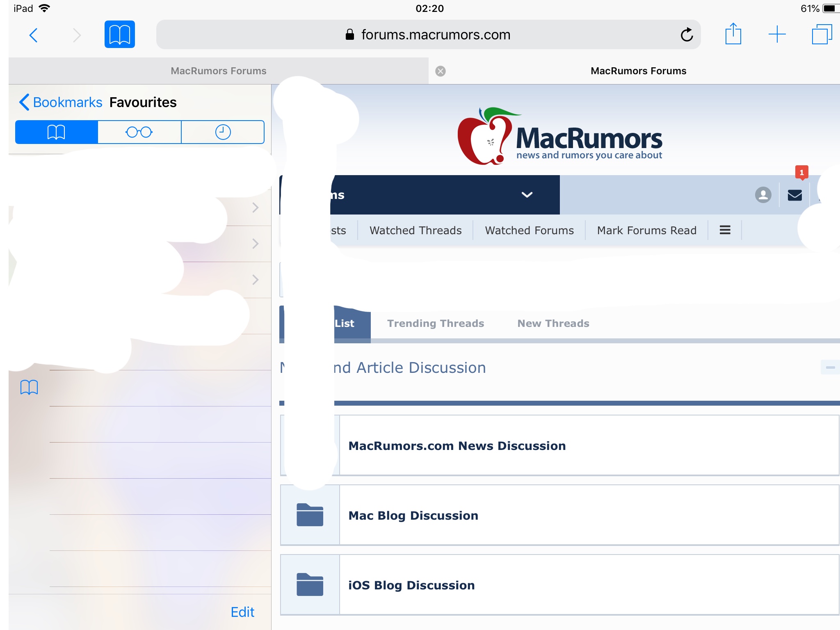Select the History clock segment
The image size is (840, 630).
[223, 132]
